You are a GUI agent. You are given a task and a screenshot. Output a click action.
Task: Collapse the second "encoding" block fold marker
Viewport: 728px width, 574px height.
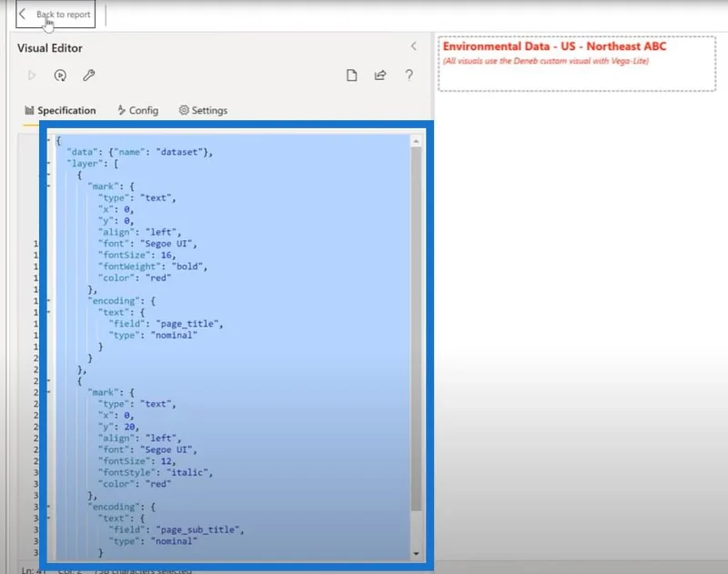[x=48, y=507]
